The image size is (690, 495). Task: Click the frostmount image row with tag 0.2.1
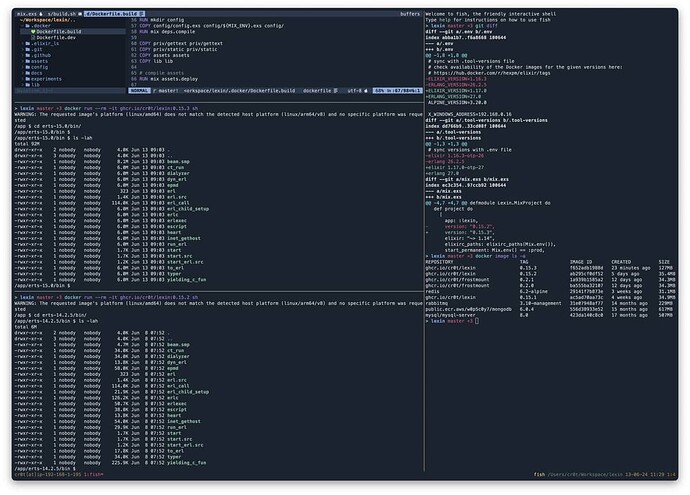point(549,279)
